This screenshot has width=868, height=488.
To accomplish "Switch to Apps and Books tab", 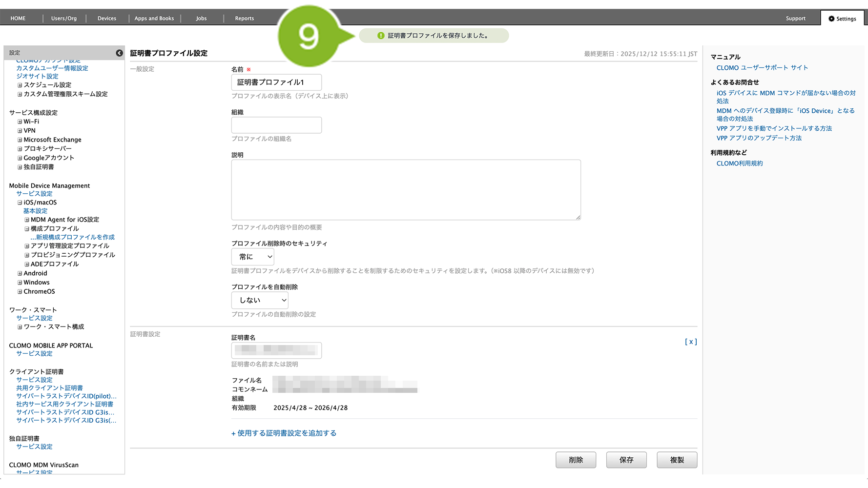I will point(154,19).
